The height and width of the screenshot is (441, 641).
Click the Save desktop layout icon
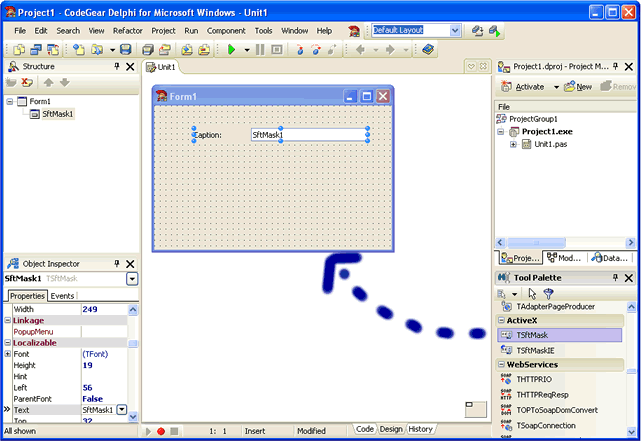coord(477,31)
